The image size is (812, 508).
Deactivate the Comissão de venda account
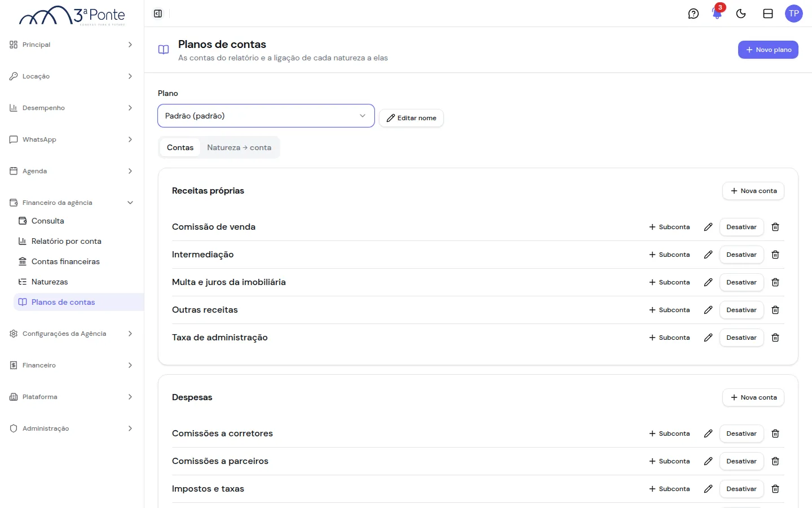(x=742, y=227)
